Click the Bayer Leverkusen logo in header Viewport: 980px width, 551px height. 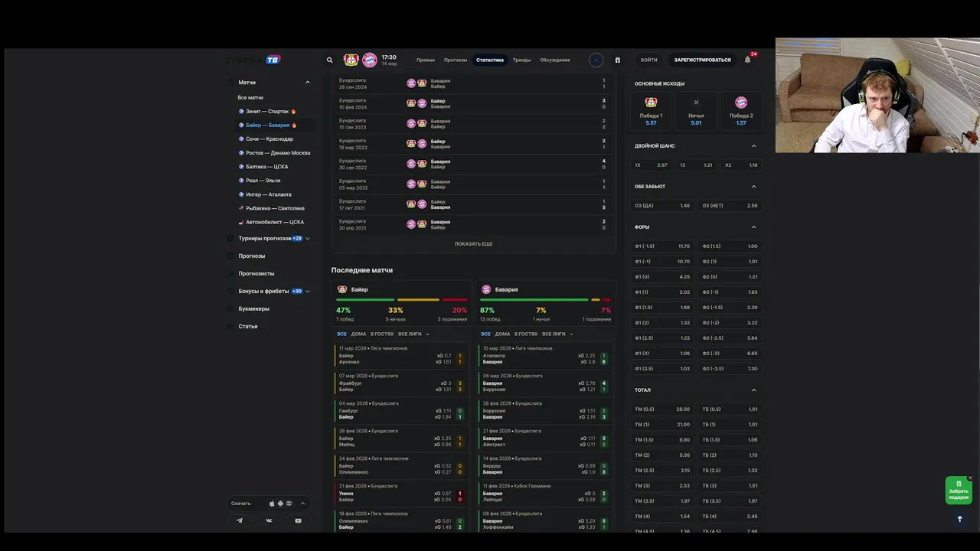coord(351,60)
